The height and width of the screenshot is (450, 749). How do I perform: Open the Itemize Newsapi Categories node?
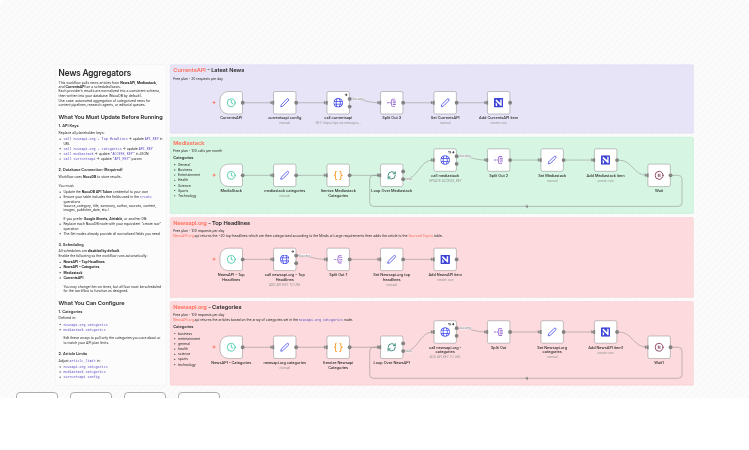point(338,346)
